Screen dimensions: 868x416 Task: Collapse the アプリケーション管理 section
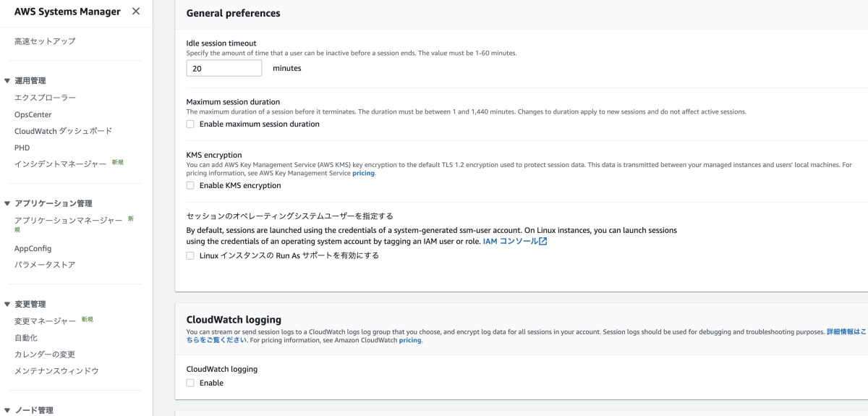tap(7, 203)
